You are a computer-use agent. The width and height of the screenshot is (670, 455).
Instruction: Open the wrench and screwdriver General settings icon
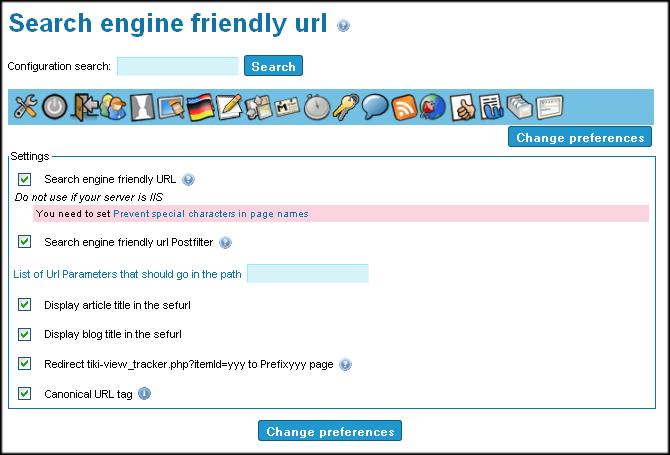26,107
